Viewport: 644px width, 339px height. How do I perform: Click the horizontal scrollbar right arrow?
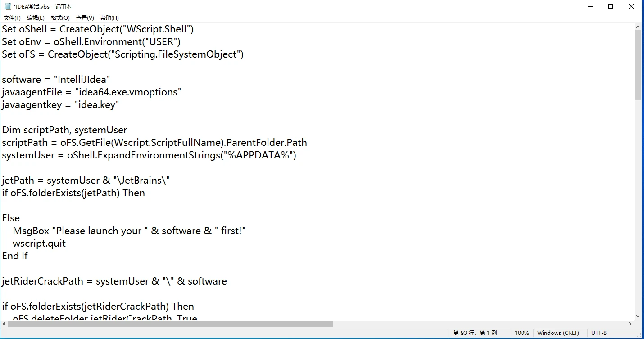tap(630, 324)
